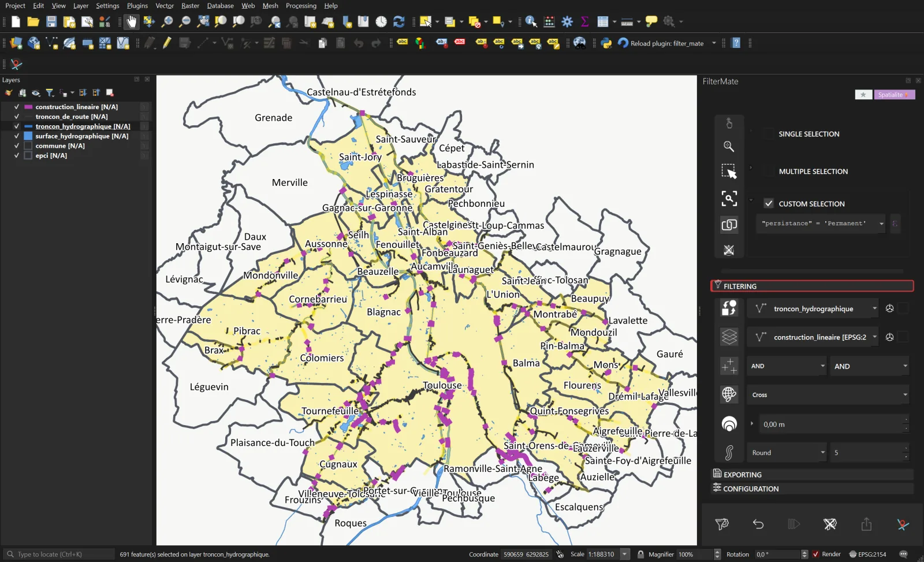Toggle visibility of construction_lineaire layer

17,107
